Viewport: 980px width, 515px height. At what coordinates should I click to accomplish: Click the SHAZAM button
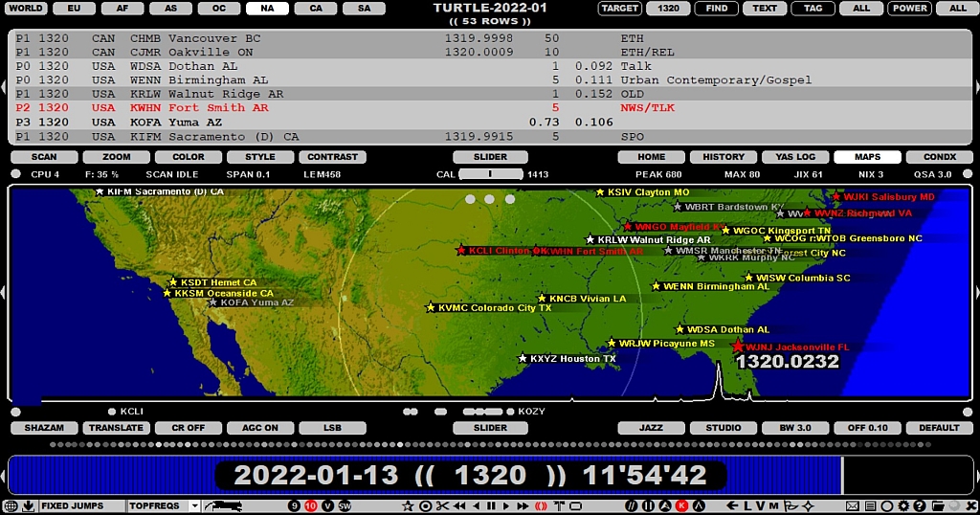[x=44, y=428]
